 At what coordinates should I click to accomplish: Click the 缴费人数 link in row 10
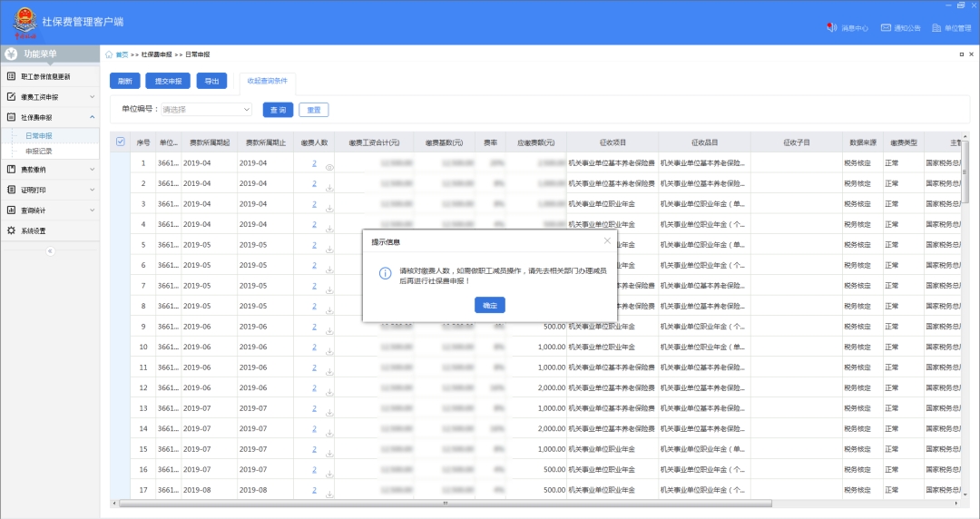tap(314, 347)
